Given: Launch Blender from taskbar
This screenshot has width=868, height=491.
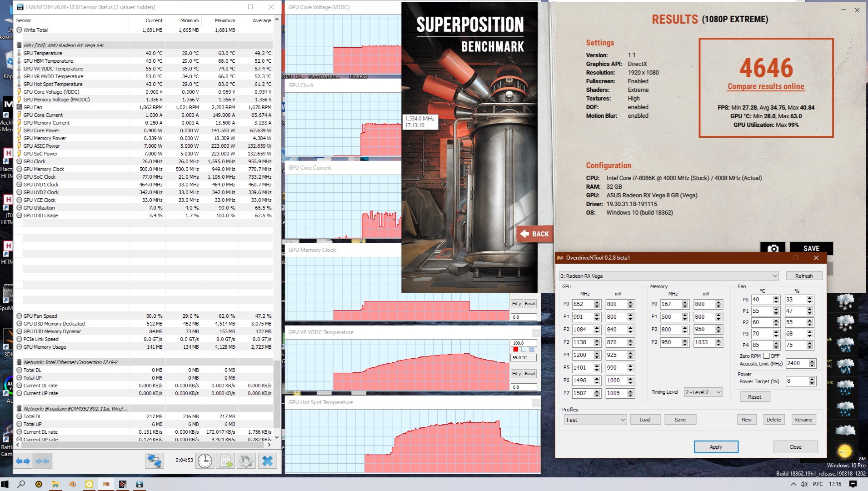Looking at the screenshot, I should (x=72, y=484).
